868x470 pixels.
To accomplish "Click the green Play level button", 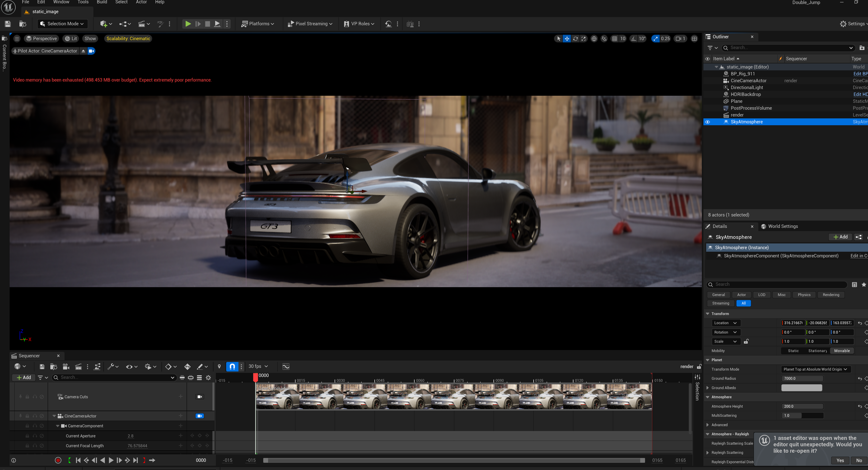I will pos(188,24).
